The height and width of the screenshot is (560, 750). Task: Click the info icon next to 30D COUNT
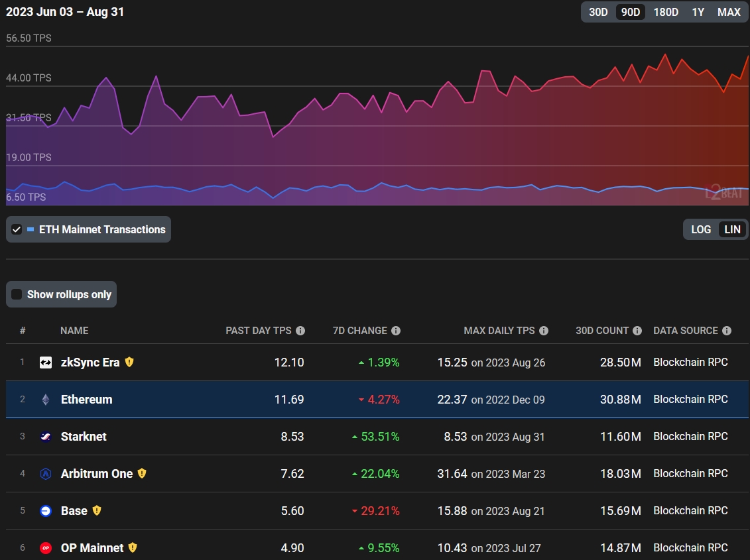tap(637, 331)
